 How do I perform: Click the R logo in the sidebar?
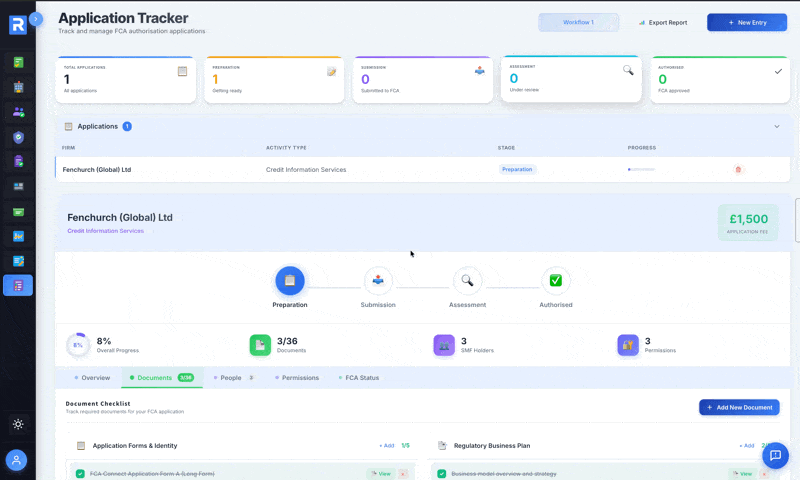[x=17, y=24]
